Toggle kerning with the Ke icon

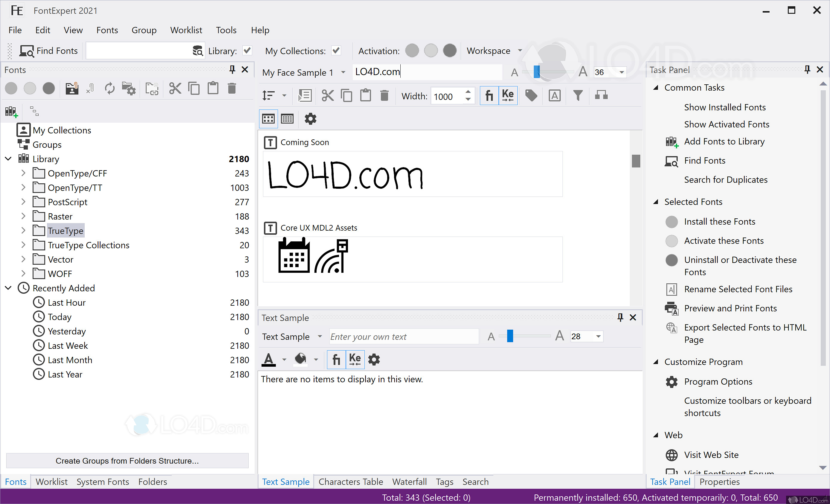508,96
